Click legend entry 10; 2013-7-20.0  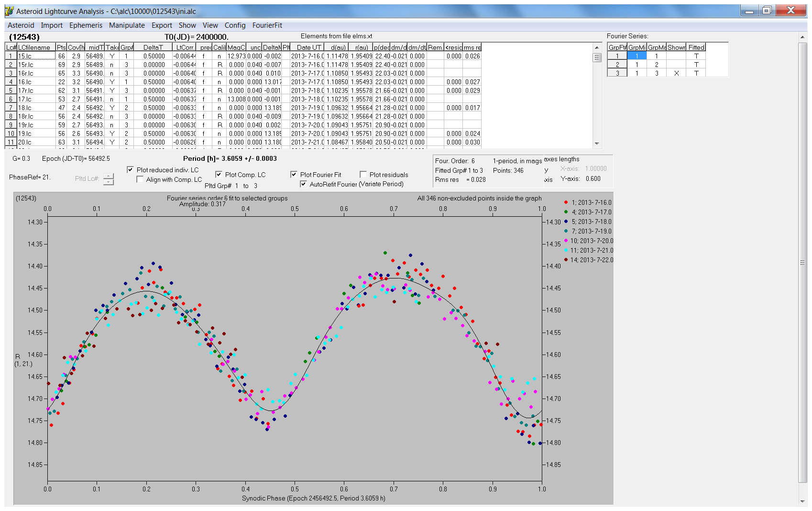coord(589,241)
